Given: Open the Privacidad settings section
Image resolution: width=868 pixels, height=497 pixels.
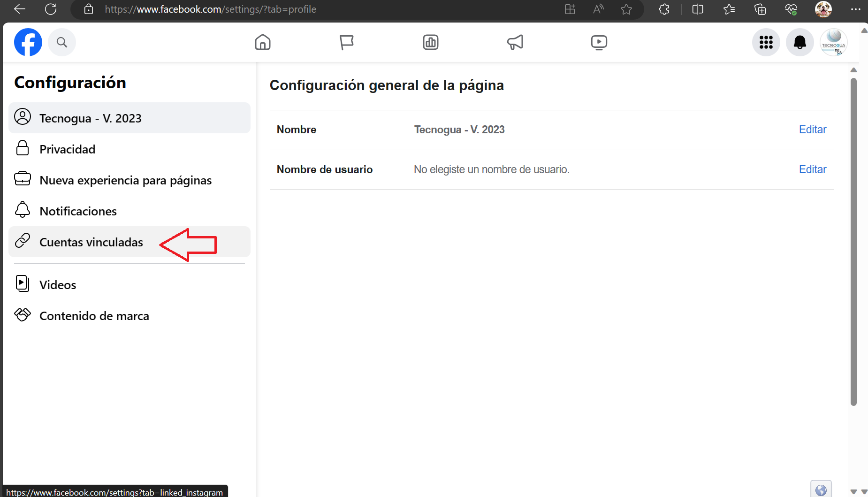Looking at the screenshot, I should click(67, 149).
